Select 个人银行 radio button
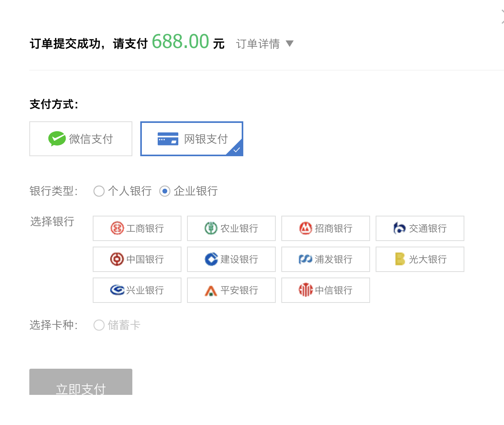 [99, 191]
